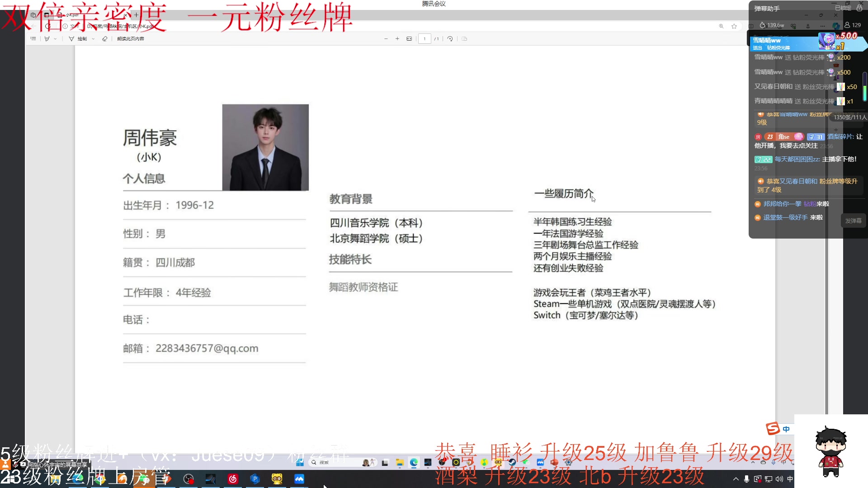This screenshot has height=488, width=868.
Task: Click the highlighter tool icon
Action: pos(47,38)
